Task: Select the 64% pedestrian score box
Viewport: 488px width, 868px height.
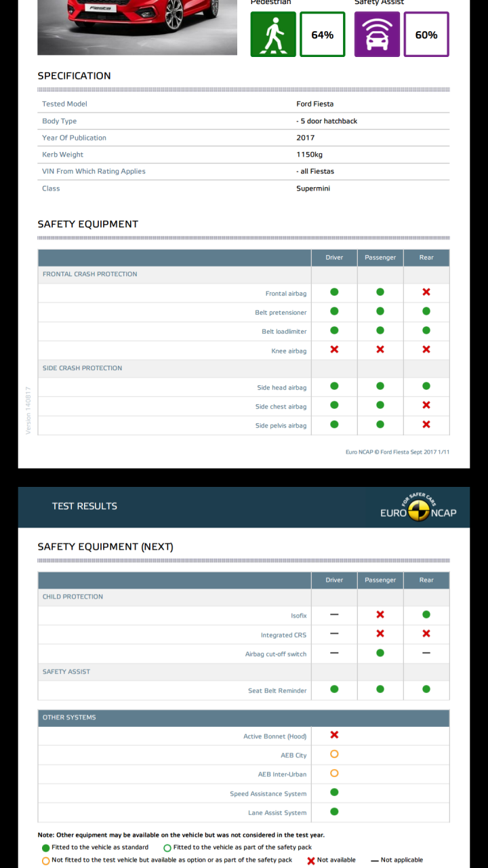Action: coord(323,34)
